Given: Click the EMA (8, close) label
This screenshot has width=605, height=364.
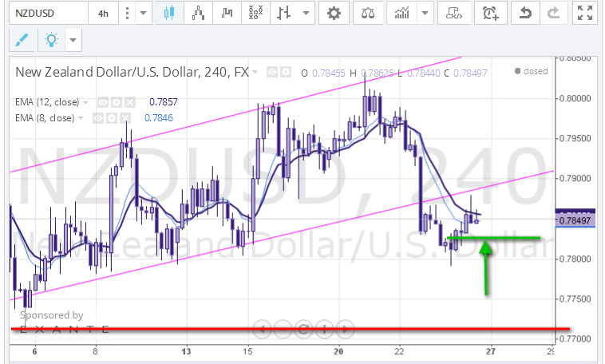Looking at the screenshot, I should [x=45, y=118].
